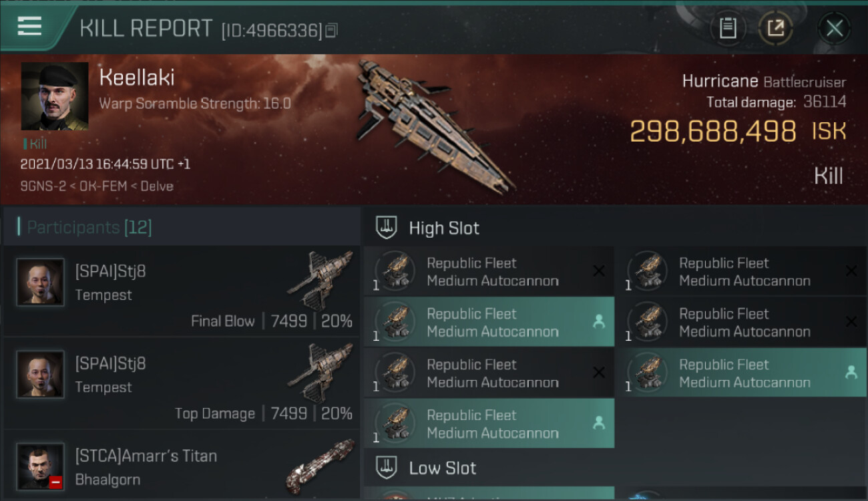This screenshot has width=868, height=501.
Task: Close the kill report window
Action: (x=834, y=28)
